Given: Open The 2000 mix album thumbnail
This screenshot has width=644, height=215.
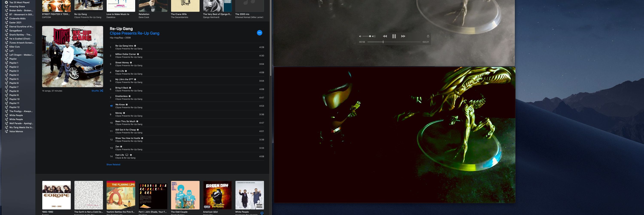Looking at the screenshot, I should click(x=249, y=6).
